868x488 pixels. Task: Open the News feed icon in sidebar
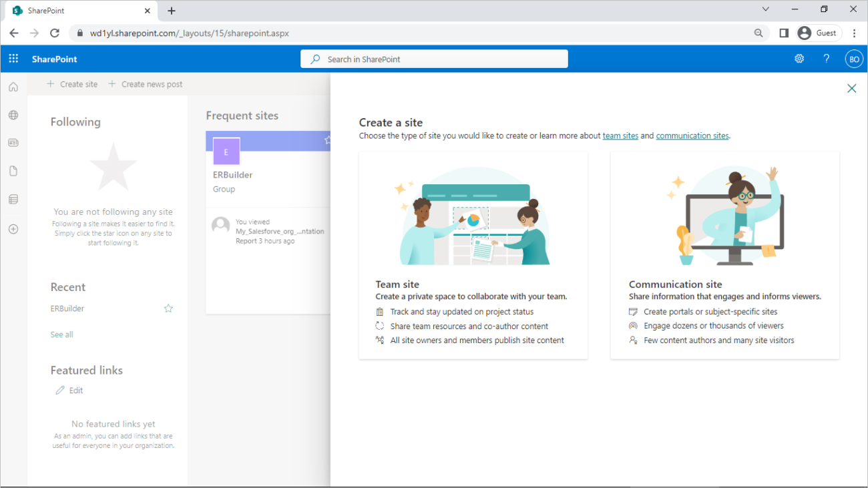tap(13, 142)
